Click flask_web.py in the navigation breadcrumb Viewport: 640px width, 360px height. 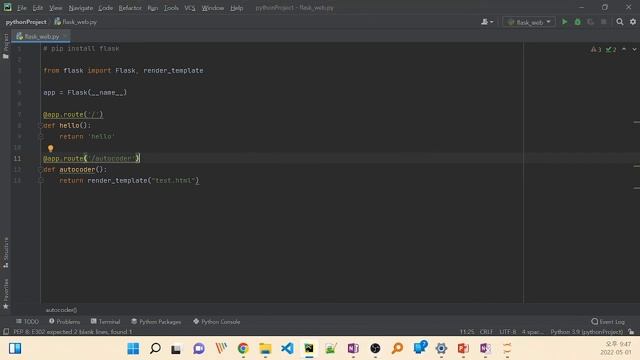[x=76, y=22]
